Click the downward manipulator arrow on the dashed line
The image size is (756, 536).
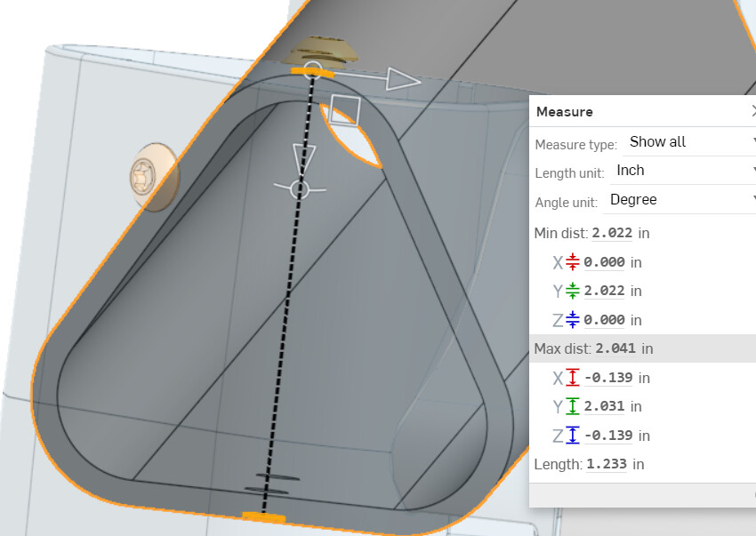pos(304,158)
